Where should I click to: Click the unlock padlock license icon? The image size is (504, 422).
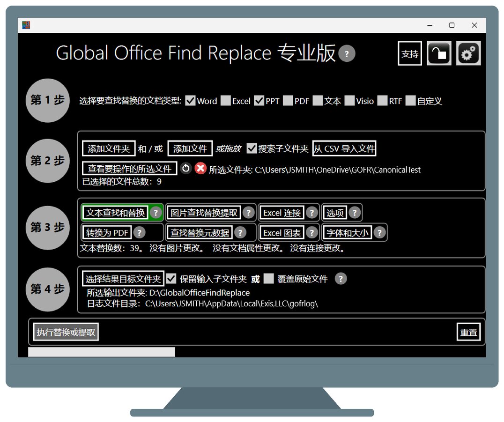439,53
